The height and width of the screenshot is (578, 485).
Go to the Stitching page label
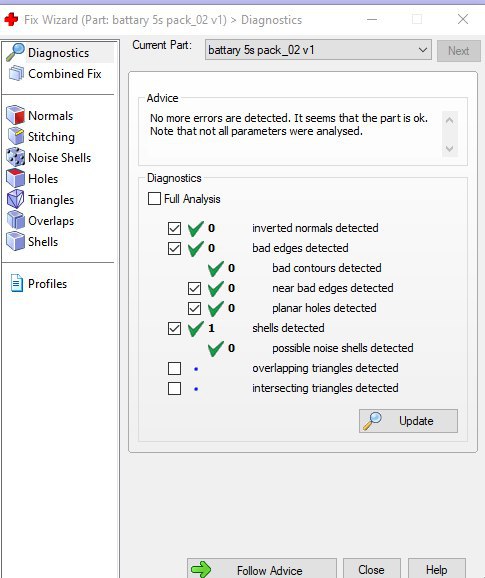pos(51,137)
